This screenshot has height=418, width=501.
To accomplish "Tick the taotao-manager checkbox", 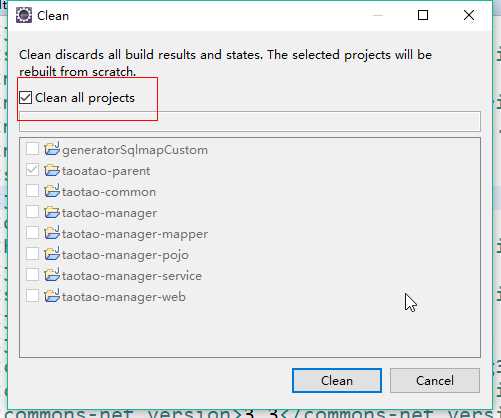I will click(32, 212).
